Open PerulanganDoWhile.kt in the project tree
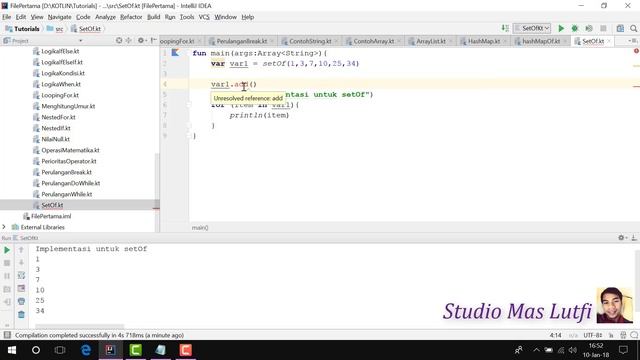This screenshot has width=640, height=360. point(71,183)
